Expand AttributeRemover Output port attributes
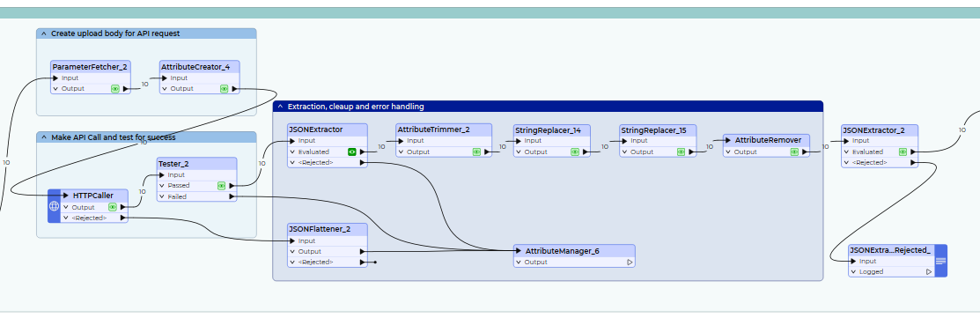 click(728, 152)
